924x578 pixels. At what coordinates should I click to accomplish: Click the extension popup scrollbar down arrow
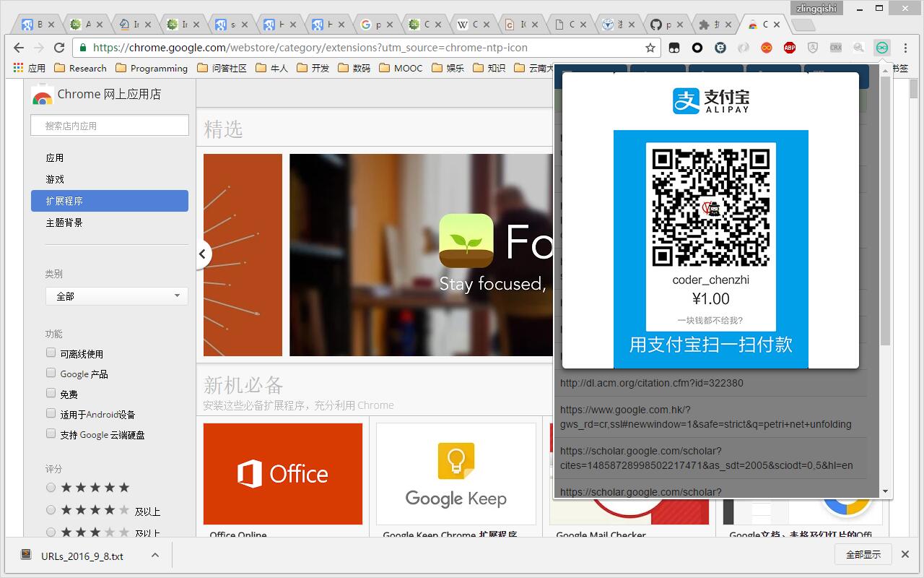[886, 491]
